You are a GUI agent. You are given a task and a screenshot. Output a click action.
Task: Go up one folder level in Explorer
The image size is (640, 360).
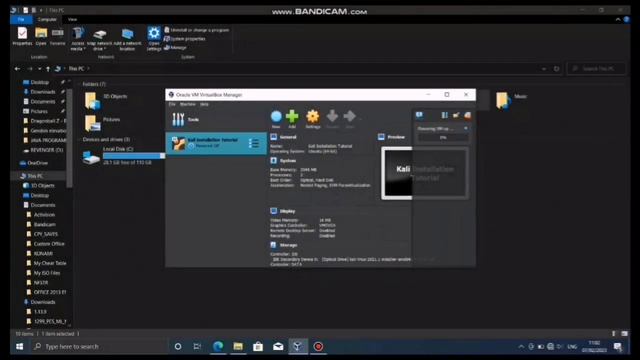(48, 69)
